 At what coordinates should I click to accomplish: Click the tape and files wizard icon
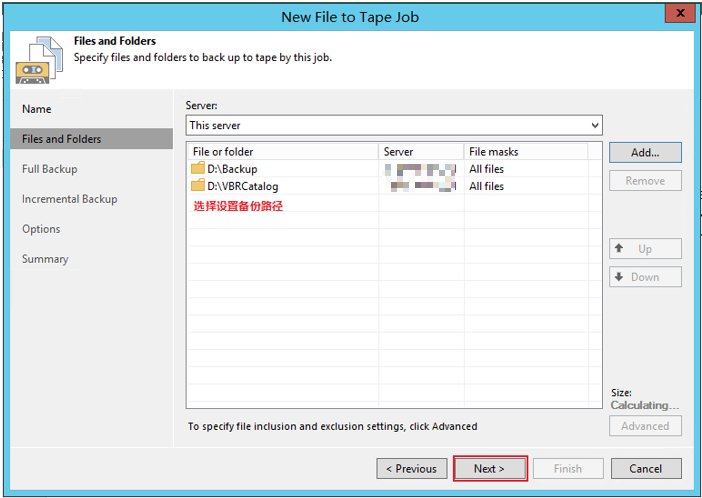tap(39, 60)
